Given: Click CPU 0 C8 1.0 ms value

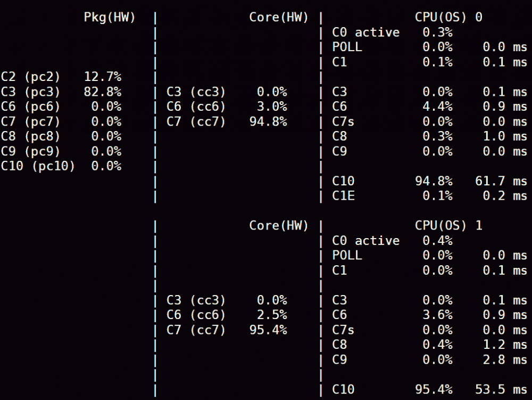Looking at the screenshot, I should tap(505, 136).
